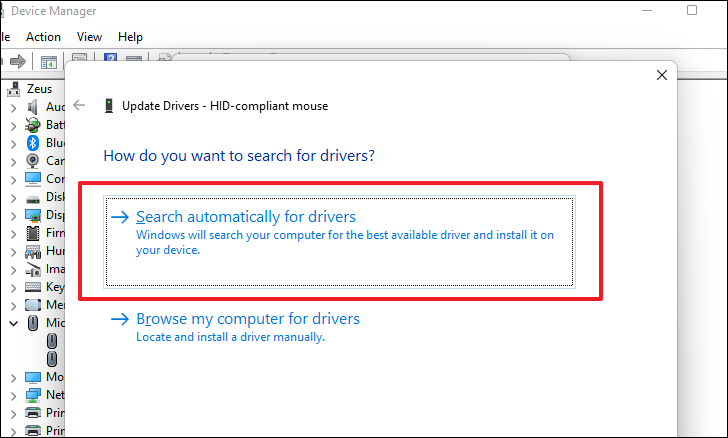728x438 pixels.
Task: Click the battery icon for Batteries category
Action: click(32, 125)
